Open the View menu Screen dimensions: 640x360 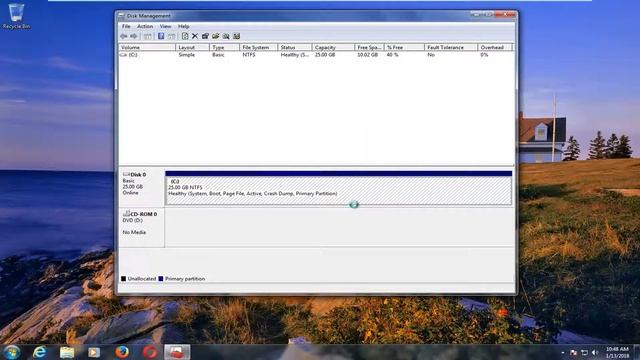(x=165, y=26)
